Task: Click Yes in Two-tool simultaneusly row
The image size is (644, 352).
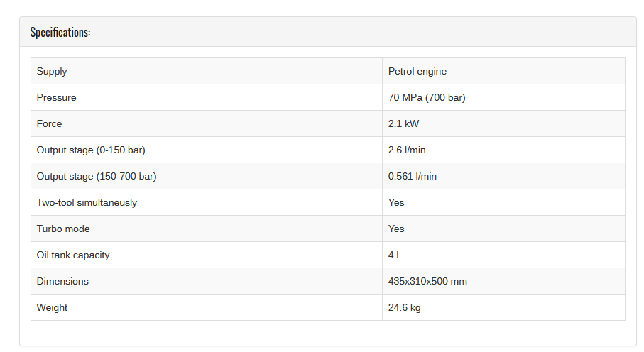Action: point(396,203)
